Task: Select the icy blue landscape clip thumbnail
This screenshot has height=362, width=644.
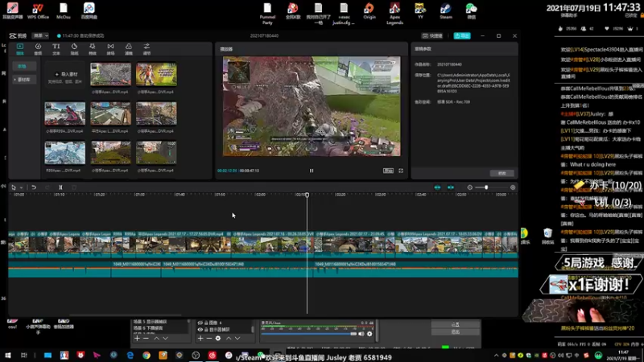Action: click(x=65, y=153)
